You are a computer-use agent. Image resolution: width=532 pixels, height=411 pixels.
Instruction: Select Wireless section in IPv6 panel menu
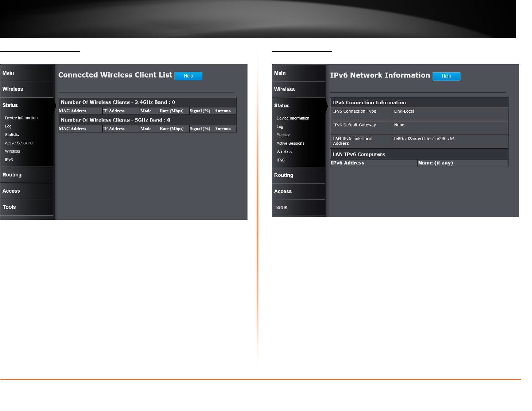point(299,89)
